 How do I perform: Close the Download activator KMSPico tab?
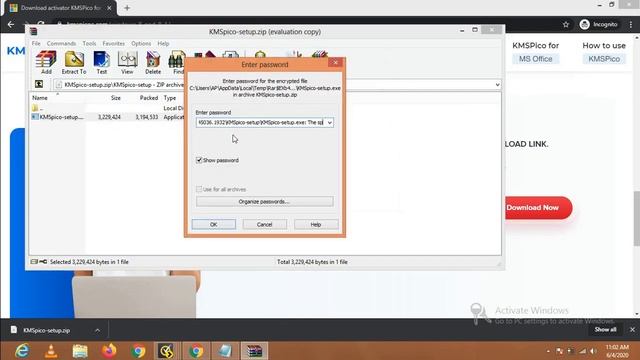[x=109, y=8]
